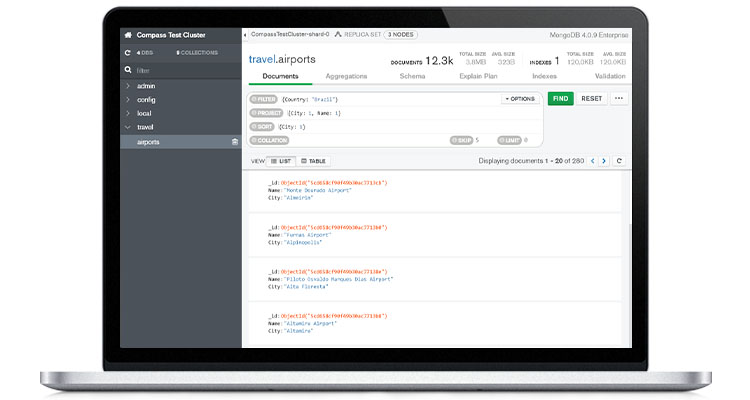Click the MongoDB 4.0.9 Enterprise label
This screenshot has height=400, width=750.
(x=588, y=35)
